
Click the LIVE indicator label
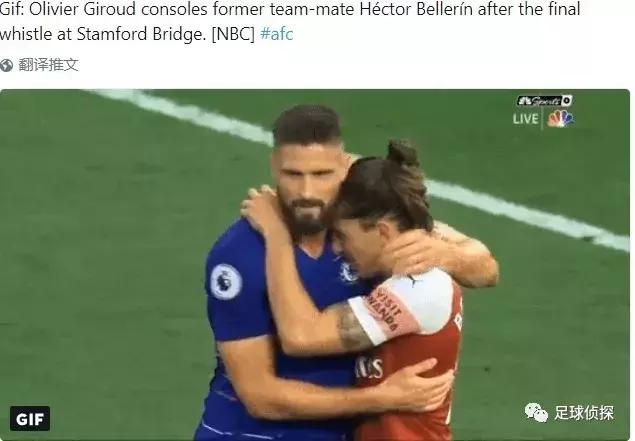pos(526,119)
